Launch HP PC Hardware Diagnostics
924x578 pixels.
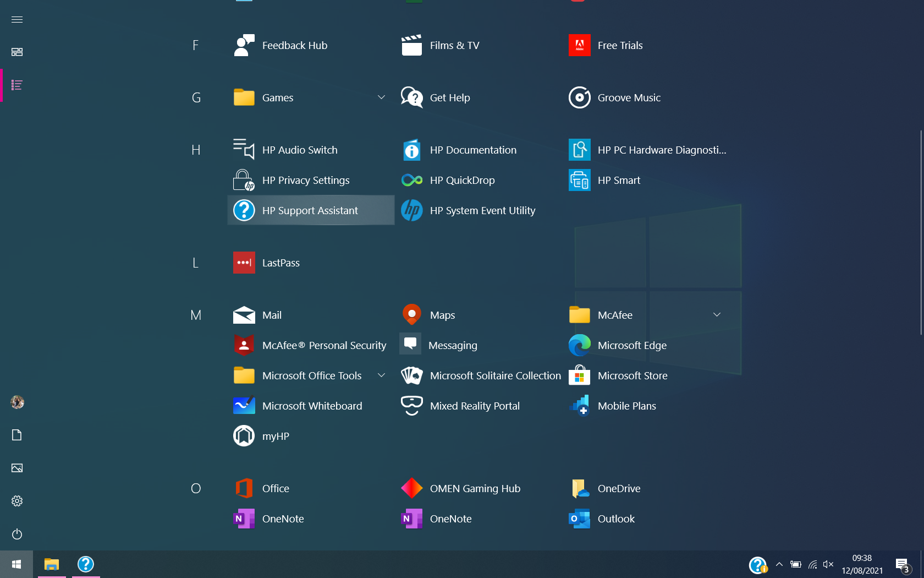click(646, 150)
